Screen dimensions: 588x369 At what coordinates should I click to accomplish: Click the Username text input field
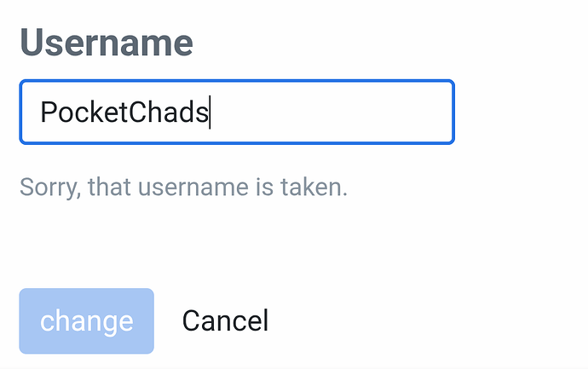[236, 112]
